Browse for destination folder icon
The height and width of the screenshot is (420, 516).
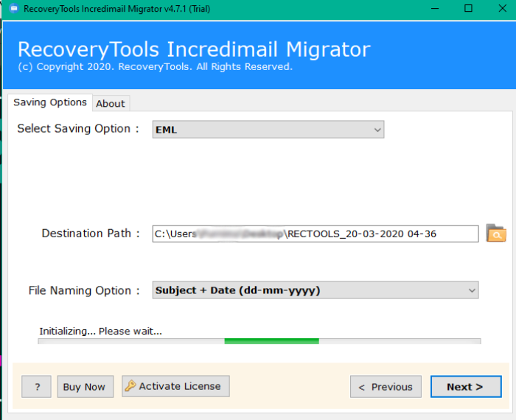[x=496, y=233]
